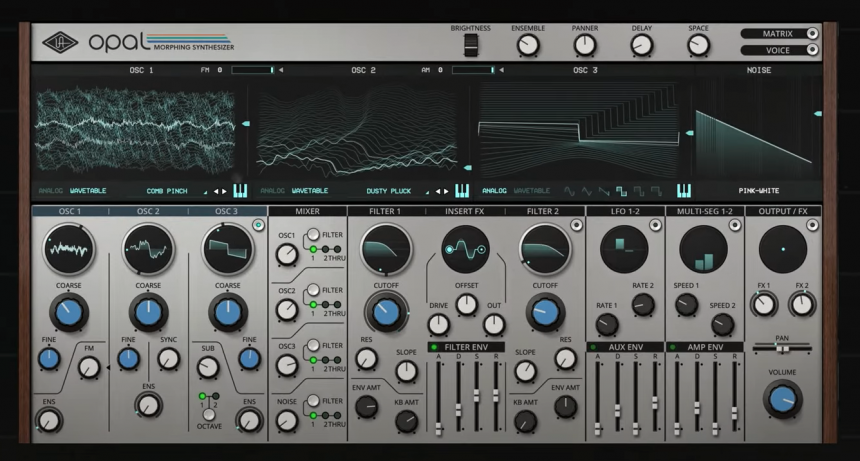
Task: Click the FM amount arrow next to OSC 2
Action: [281, 70]
